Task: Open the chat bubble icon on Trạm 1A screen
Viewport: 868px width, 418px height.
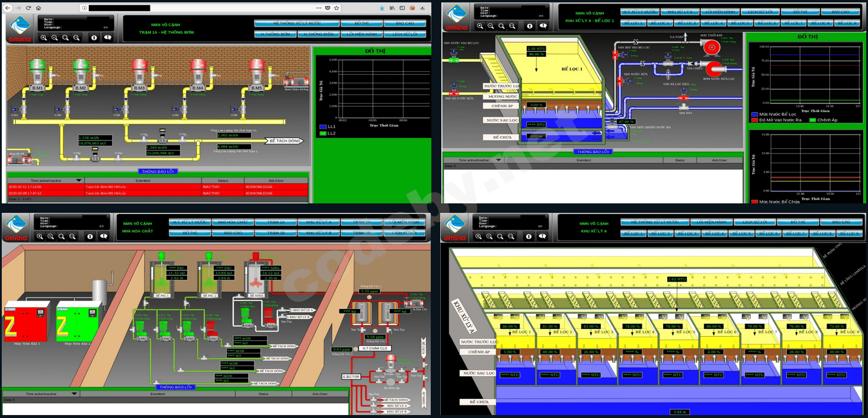Action: pyautogui.click(x=107, y=37)
